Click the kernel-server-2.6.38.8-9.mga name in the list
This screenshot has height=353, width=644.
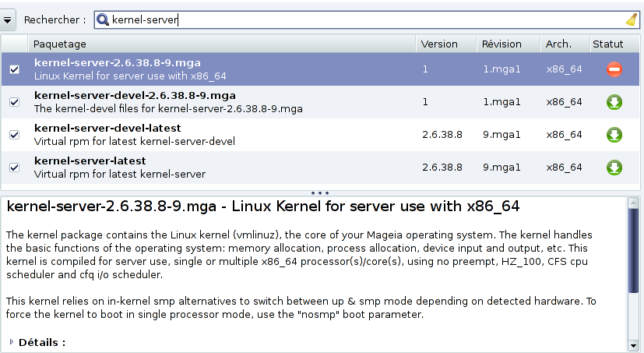118,62
